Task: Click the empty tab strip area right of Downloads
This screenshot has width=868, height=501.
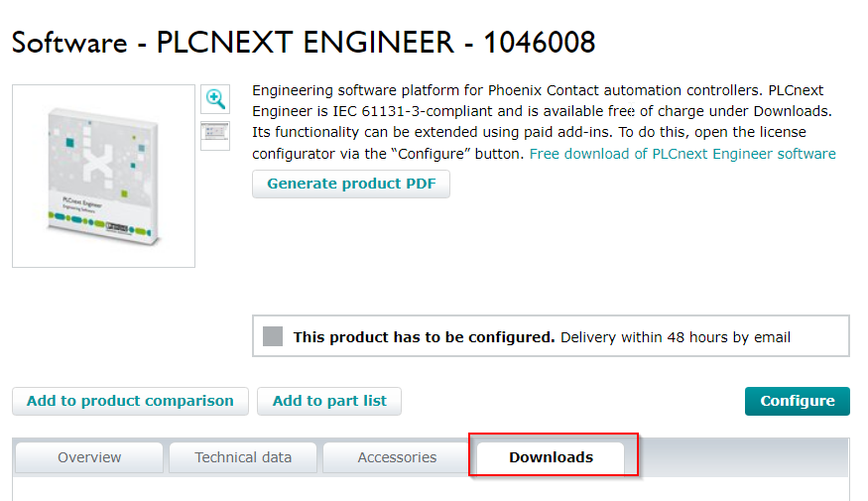Action: tap(742, 457)
